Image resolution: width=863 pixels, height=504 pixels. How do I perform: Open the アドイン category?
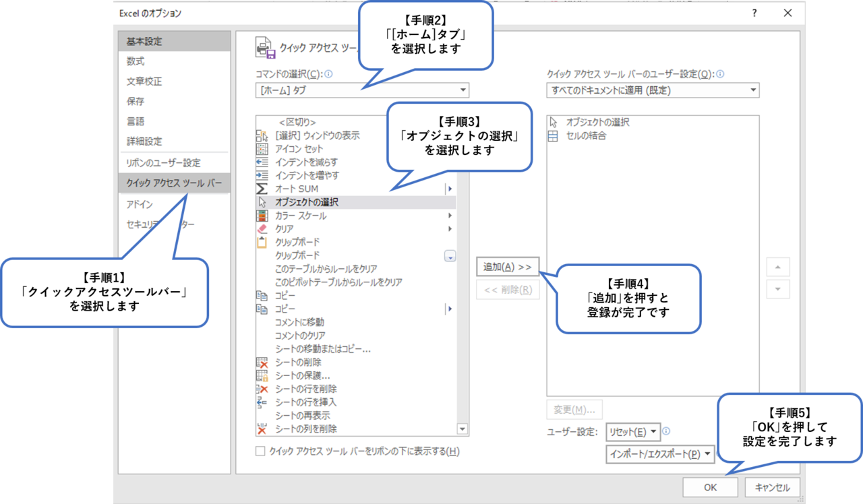pos(174,204)
